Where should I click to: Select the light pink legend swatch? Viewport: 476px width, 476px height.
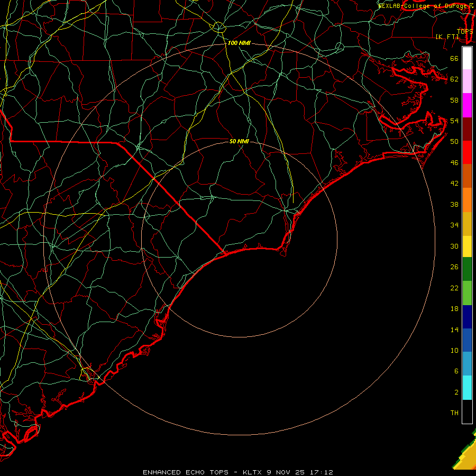tap(467, 81)
